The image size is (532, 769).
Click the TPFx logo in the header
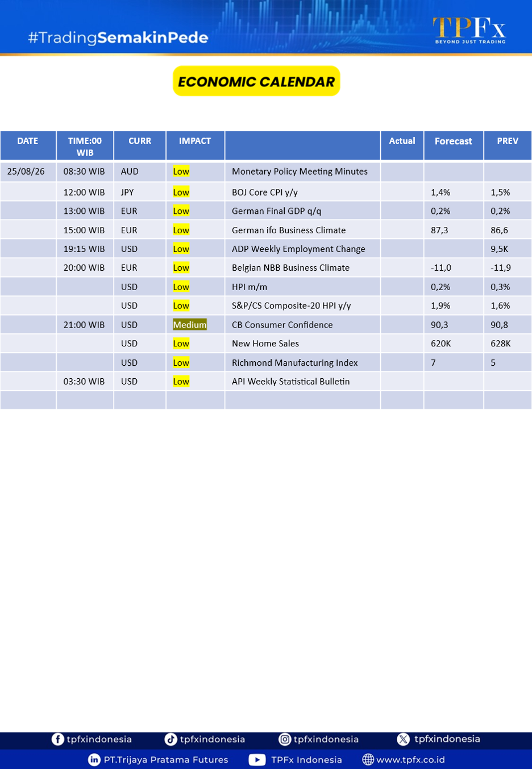click(469, 30)
